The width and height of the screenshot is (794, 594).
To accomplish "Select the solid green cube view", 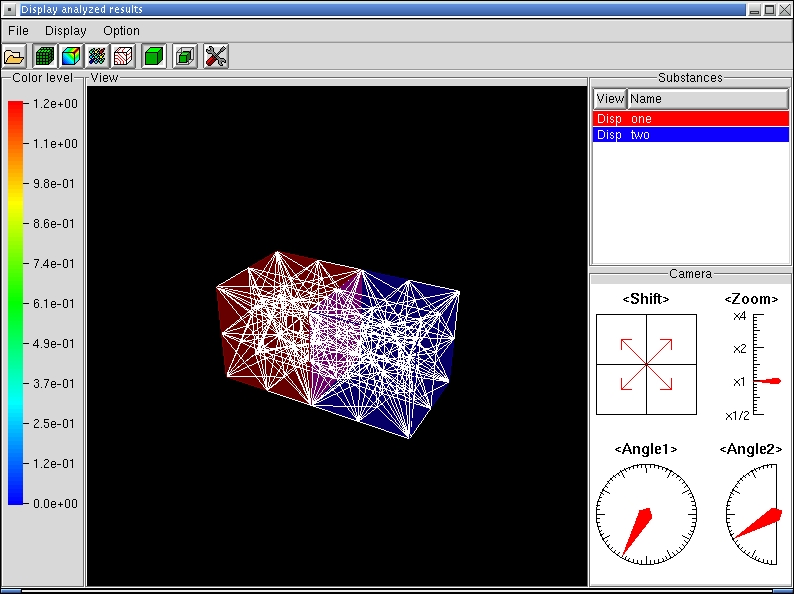I will pyautogui.click(x=154, y=56).
